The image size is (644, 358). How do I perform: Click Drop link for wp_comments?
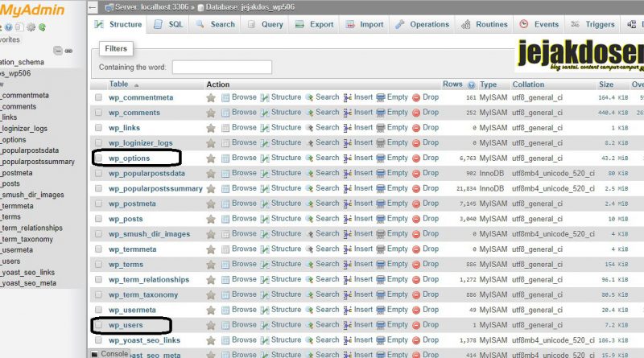tap(431, 112)
